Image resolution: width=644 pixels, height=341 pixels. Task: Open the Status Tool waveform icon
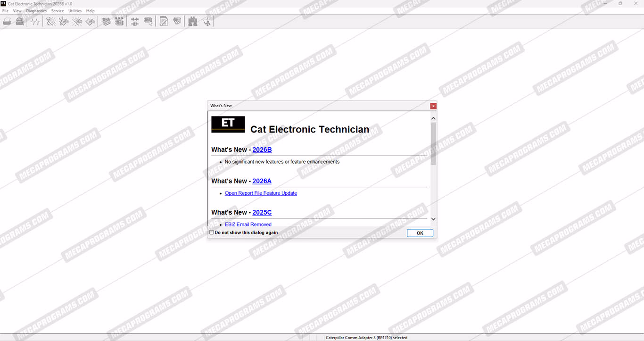tap(35, 21)
